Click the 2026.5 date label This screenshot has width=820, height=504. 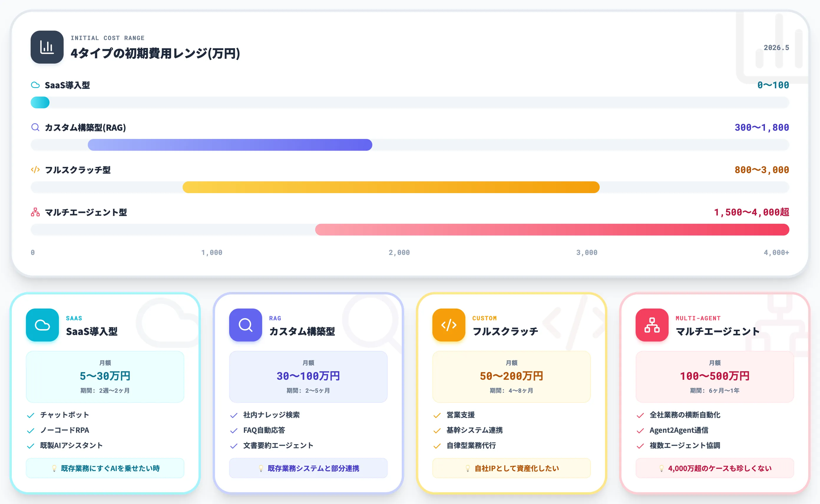pyautogui.click(x=776, y=48)
